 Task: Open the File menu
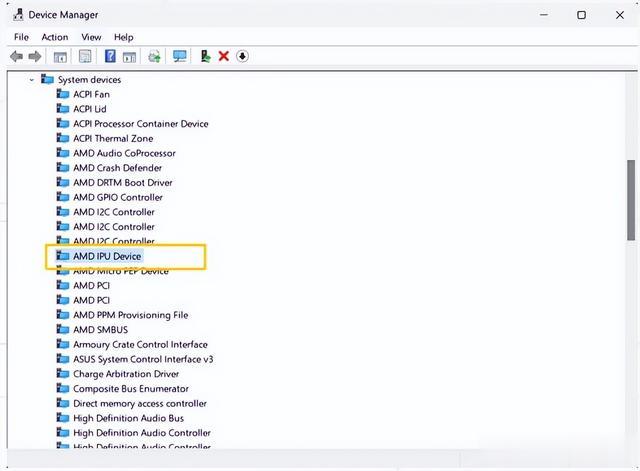(x=21, y=37)
